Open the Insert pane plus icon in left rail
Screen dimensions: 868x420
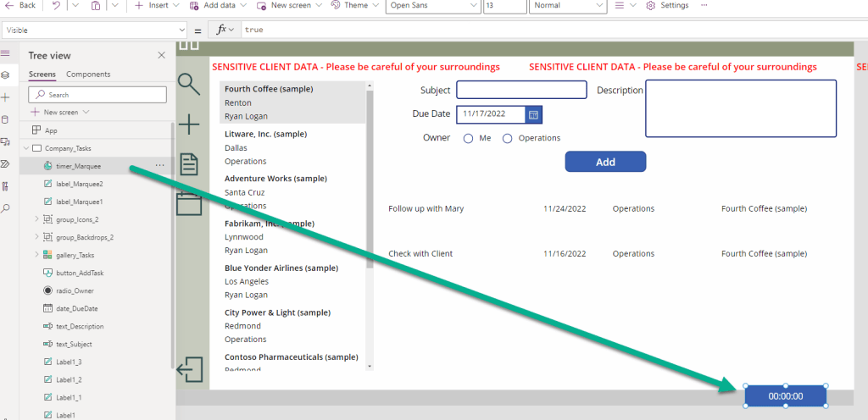coord(6,97)
